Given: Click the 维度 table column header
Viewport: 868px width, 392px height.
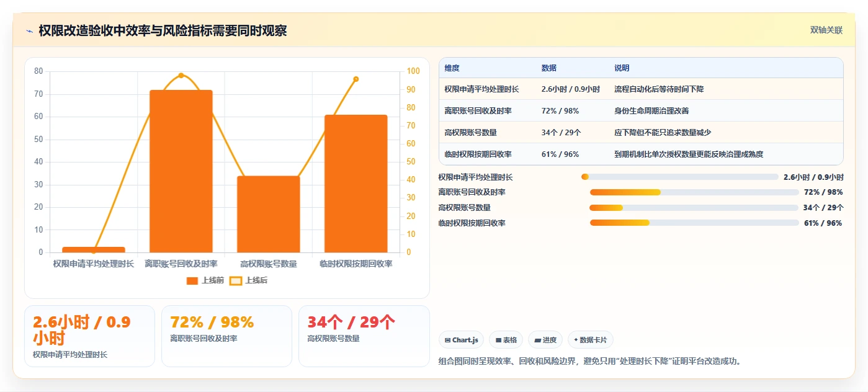Looking at the screenshot, I should [x=452, y=68].
